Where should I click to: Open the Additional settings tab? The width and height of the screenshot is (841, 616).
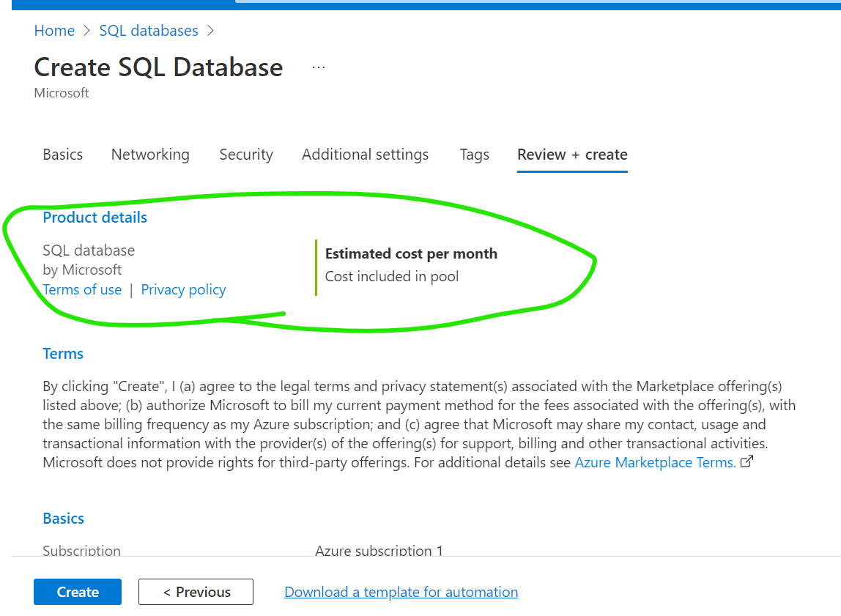(x=365, y=155)
